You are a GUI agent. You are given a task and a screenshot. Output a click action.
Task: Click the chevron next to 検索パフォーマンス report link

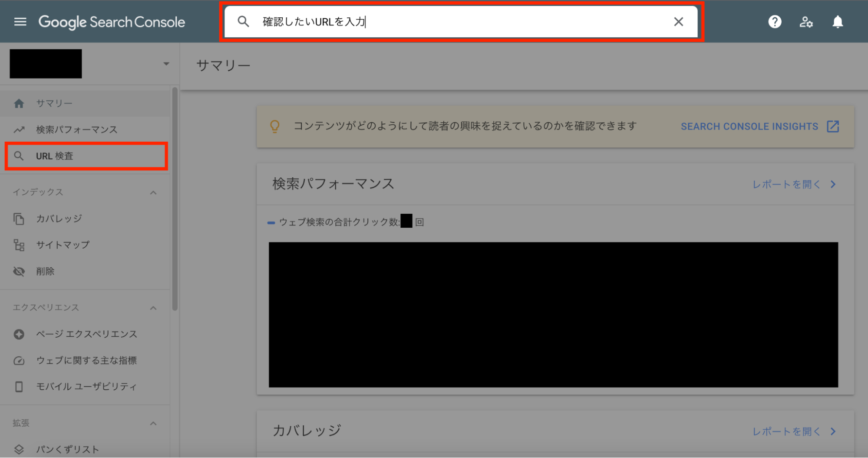pos(833,184)
